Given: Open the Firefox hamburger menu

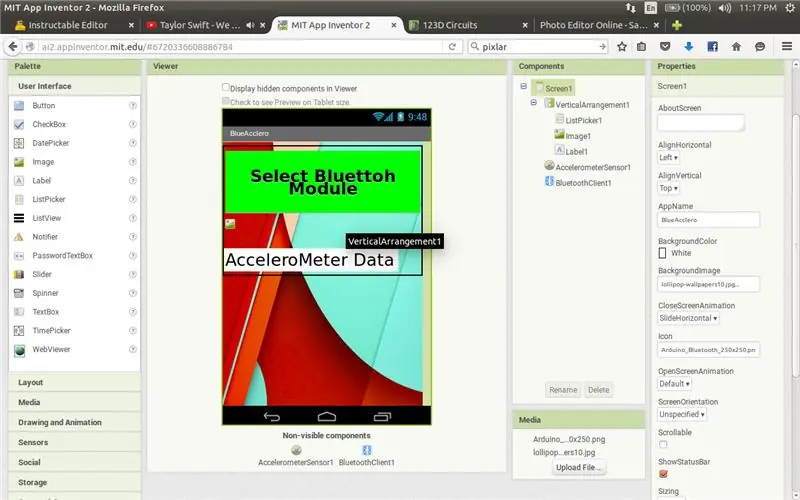Looking at the screenshot, I should pos(787,46).
